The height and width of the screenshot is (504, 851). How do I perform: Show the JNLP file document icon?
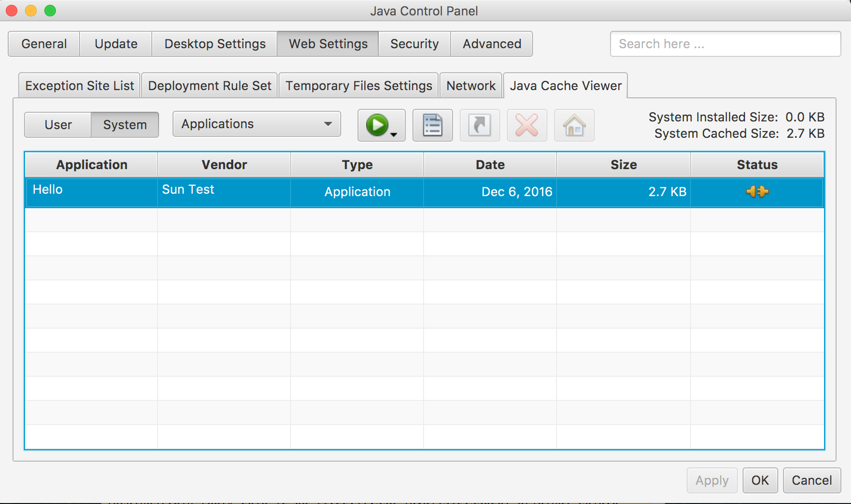click(x=432, y=125)
